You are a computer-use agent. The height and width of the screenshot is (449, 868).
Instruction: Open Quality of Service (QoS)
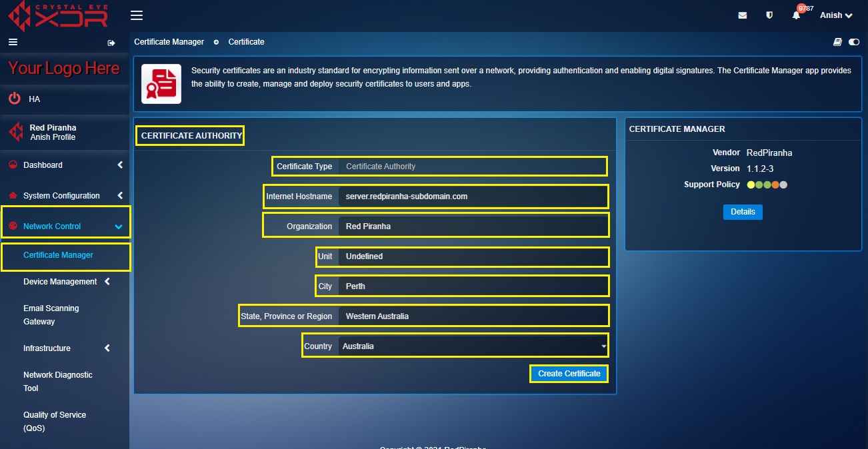[x=55, y=422]
